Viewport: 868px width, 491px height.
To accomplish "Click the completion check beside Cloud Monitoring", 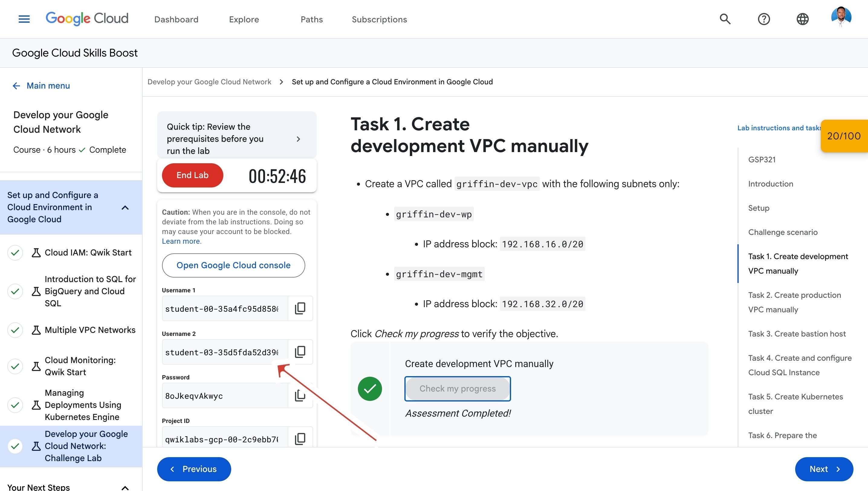I will click(15, 366).
